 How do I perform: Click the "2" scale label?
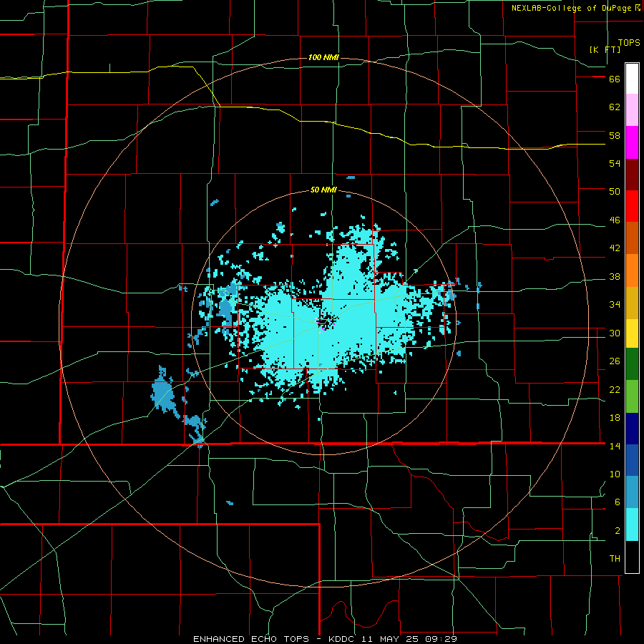[x=618, y=531]
